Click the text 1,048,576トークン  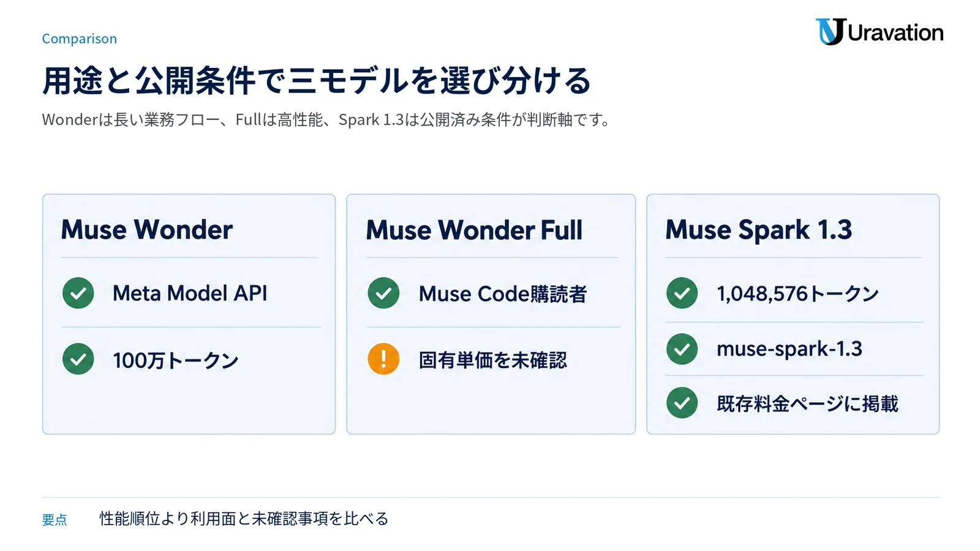[798, 294]
